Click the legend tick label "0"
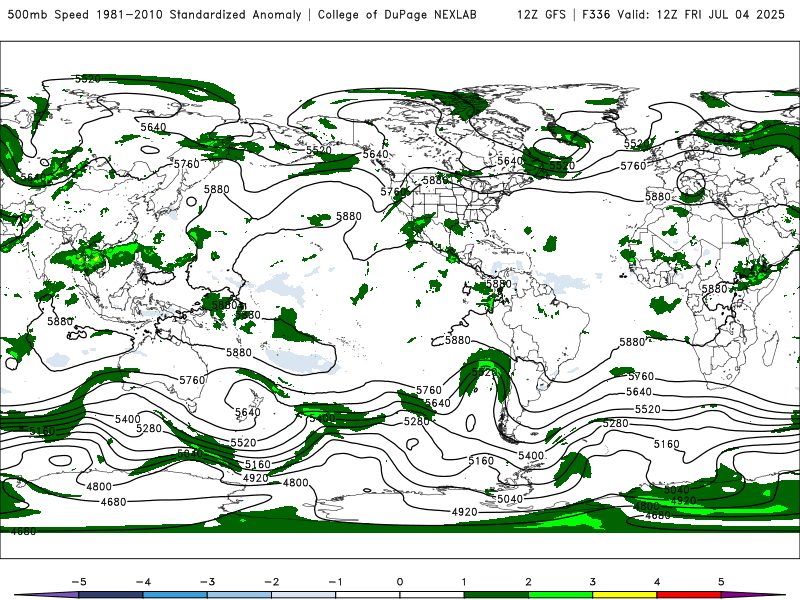Screen dimensions: 800x600 400,582
